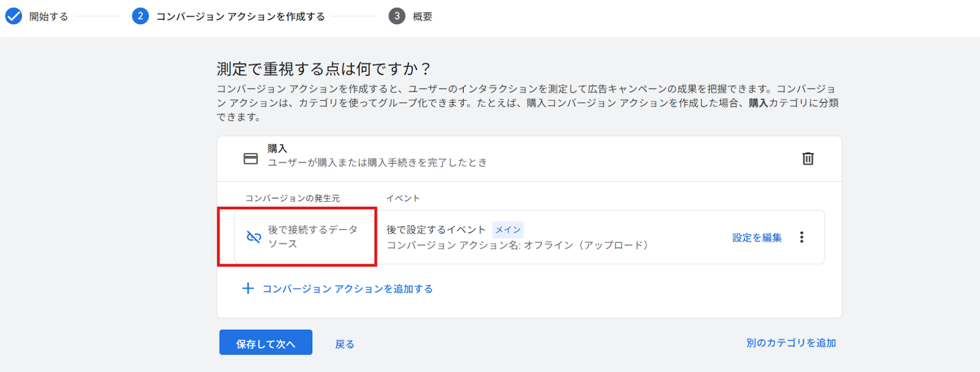Click 後で設定するイベント event name
This screenshot has width=980, height=372.
435,229
